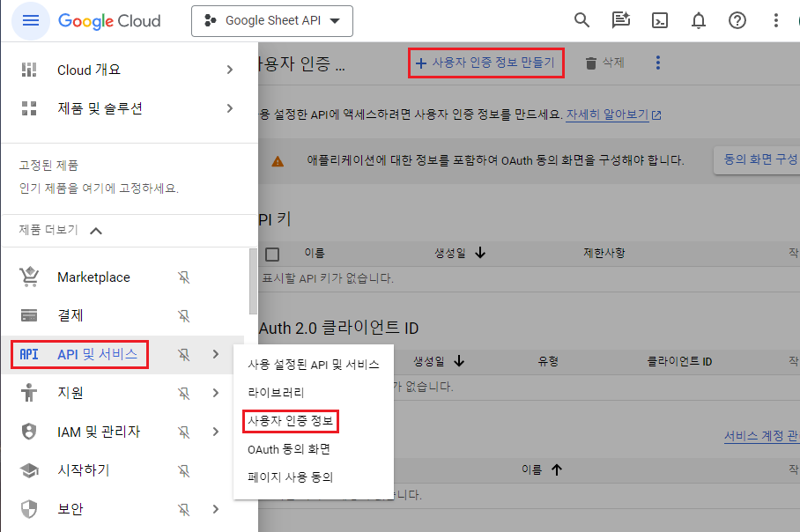Click the IAM shield icon
The width and height of the screenshot is (800, 532).
pos(29,432)
